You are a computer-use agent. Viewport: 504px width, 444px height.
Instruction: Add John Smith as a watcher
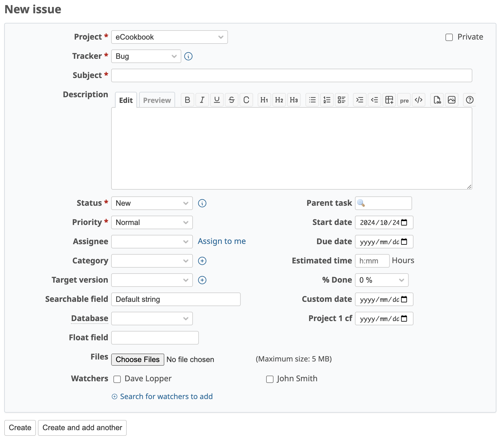point(270,379)
